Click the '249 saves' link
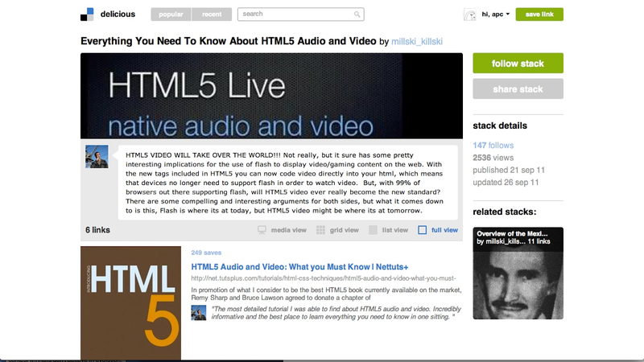This screenshot has width=644, height=362. [206, 253]
